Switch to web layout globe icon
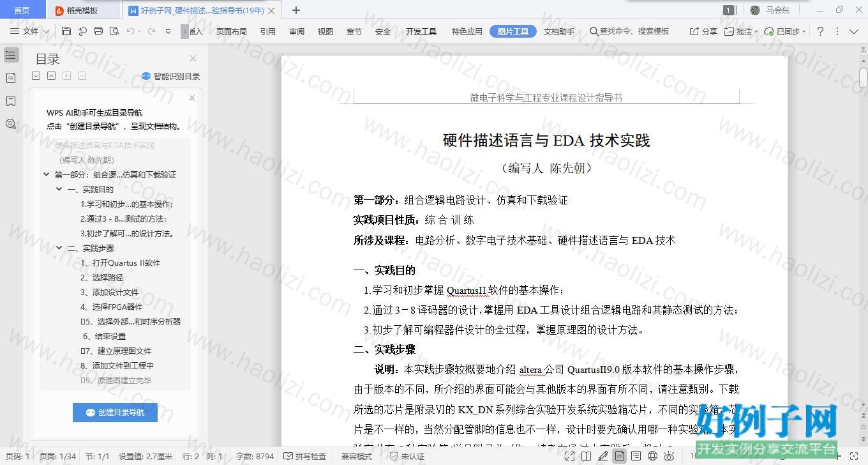 tap(652, 456)
